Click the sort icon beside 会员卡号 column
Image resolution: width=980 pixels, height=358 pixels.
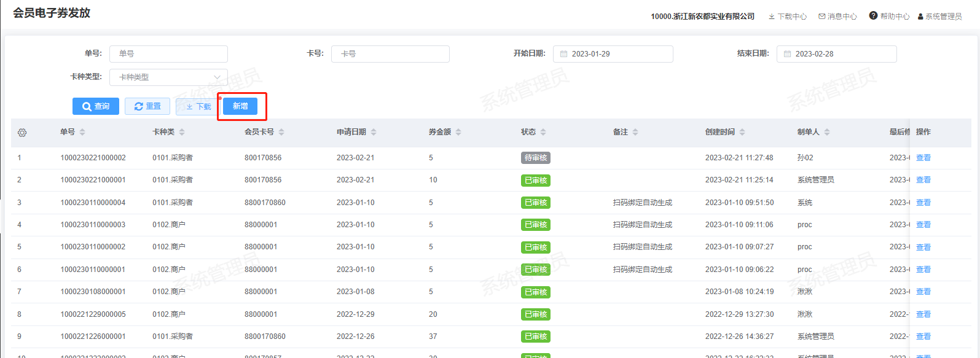click(x=281, y=132)
